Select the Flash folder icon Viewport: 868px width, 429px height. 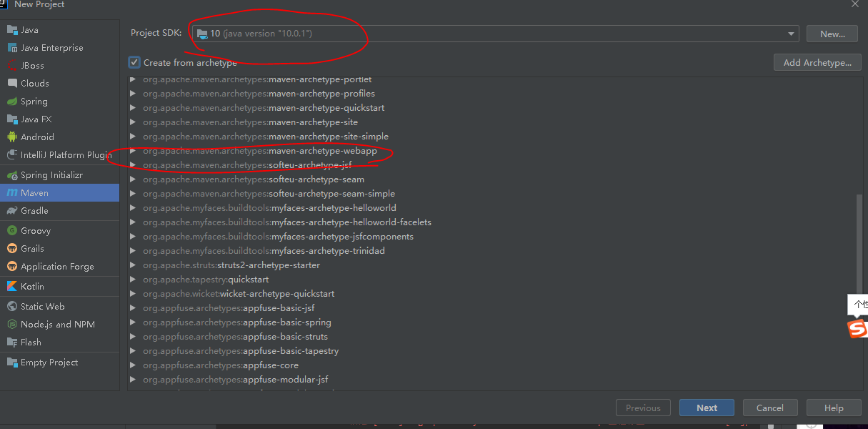coord(11,342)
